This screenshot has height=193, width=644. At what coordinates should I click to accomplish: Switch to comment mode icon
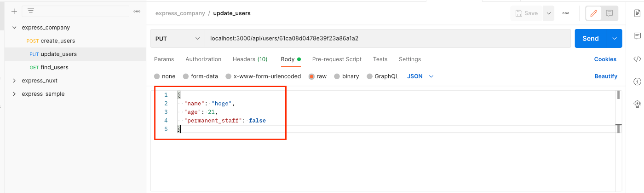click(609, 13)
